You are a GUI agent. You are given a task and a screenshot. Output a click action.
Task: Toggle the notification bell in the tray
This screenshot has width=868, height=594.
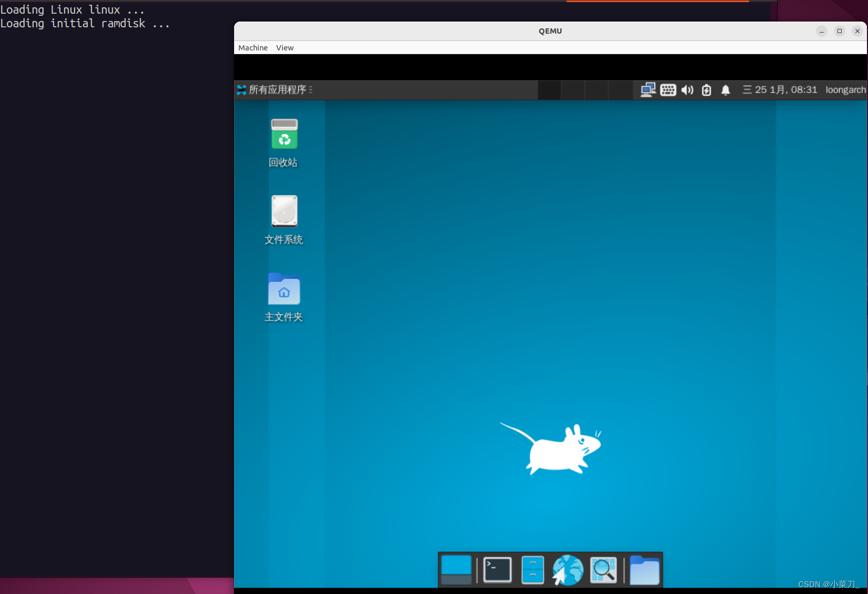pyautogui.click(x=725, y=89)
